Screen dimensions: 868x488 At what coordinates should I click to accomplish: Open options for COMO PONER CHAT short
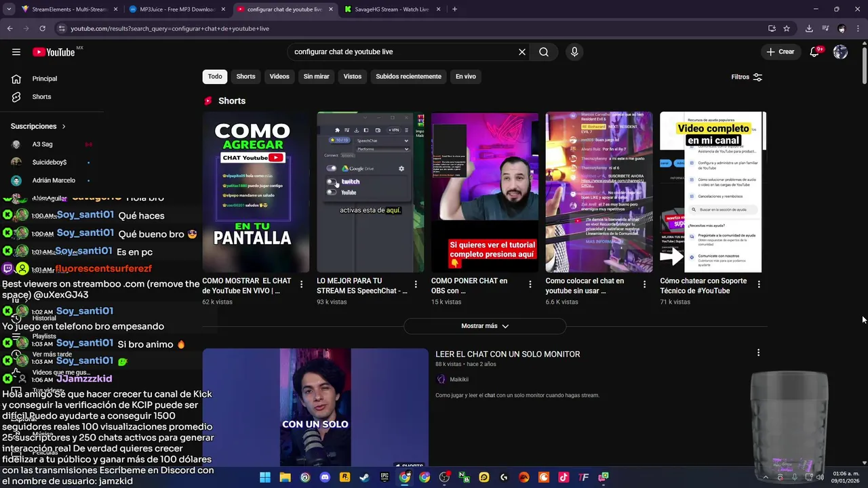(x=530, y=285)
